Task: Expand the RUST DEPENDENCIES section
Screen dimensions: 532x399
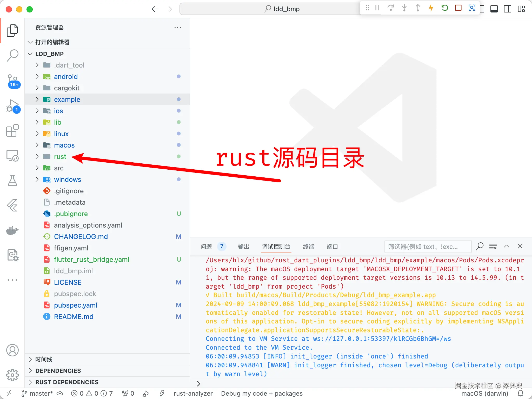Action: [67, 382]
